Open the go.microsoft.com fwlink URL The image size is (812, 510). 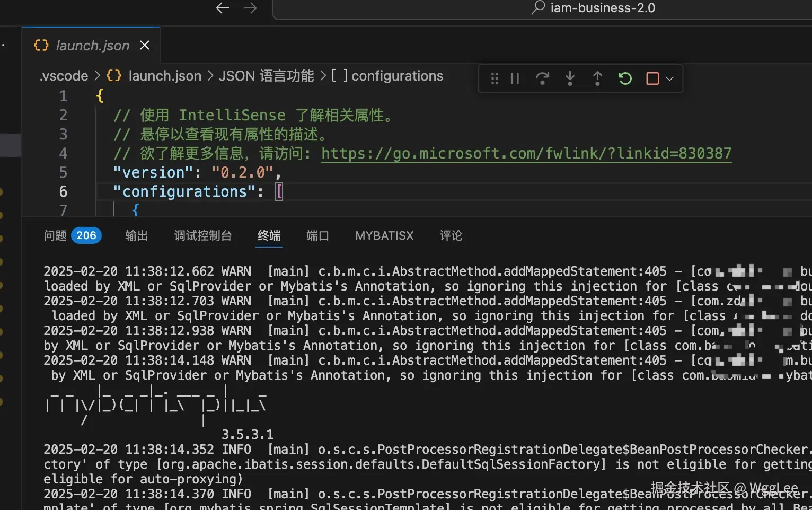coord(526,153)
